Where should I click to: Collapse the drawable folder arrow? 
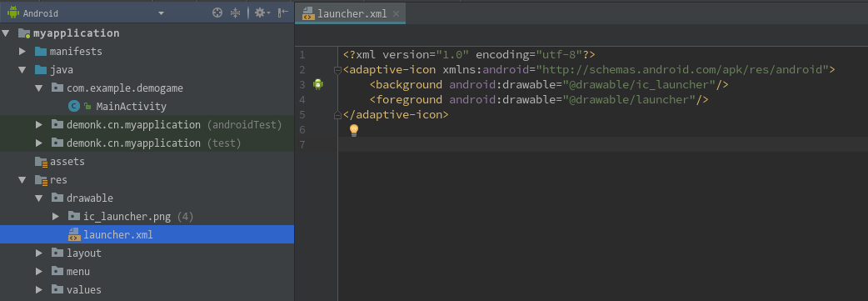pyautogui.click(x=39, y=198)
